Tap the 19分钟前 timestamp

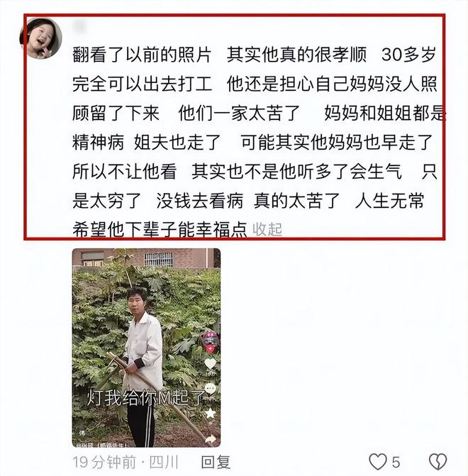pyautogui.click(x=104, y=462)
